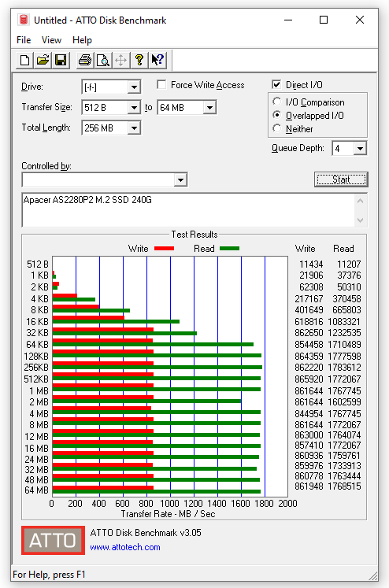Print results using the printer icon

[x=85, y=60]
